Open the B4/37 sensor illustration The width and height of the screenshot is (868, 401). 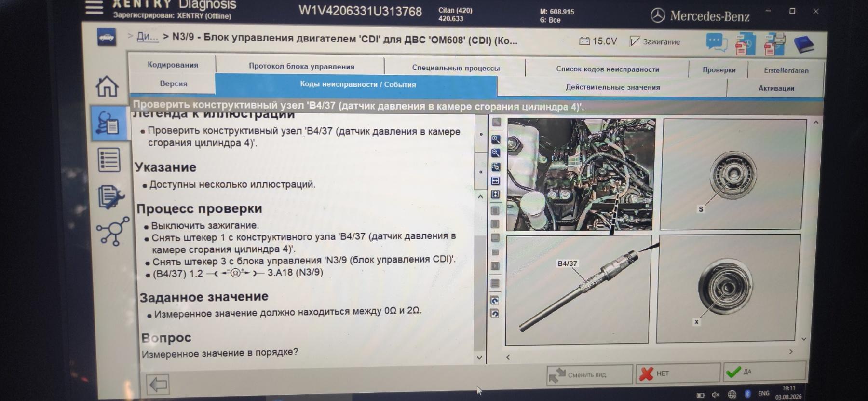pos(578,290)
